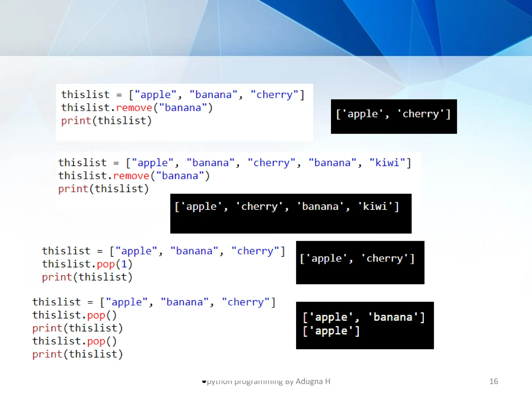Select the output line ['apple', 'banana']
The image size is (532, 399).
coord(364,317)
